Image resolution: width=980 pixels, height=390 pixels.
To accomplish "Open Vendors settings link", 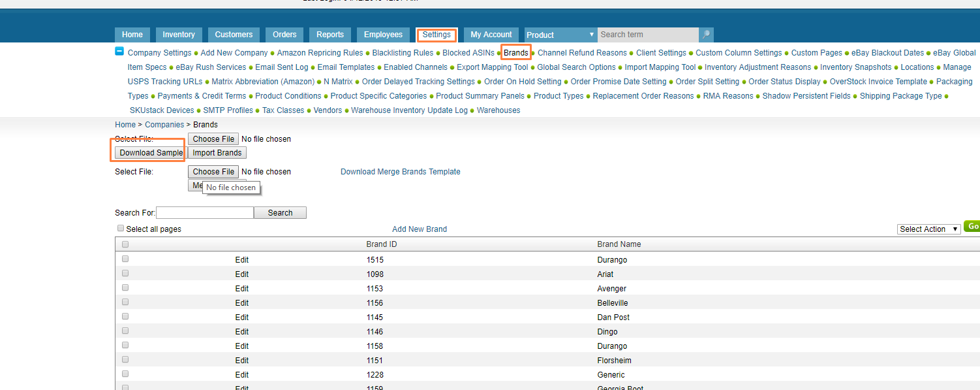I will 328,110.
